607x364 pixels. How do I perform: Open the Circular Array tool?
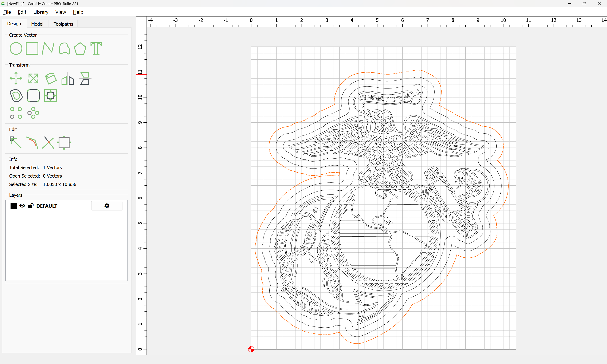point(33,113)
